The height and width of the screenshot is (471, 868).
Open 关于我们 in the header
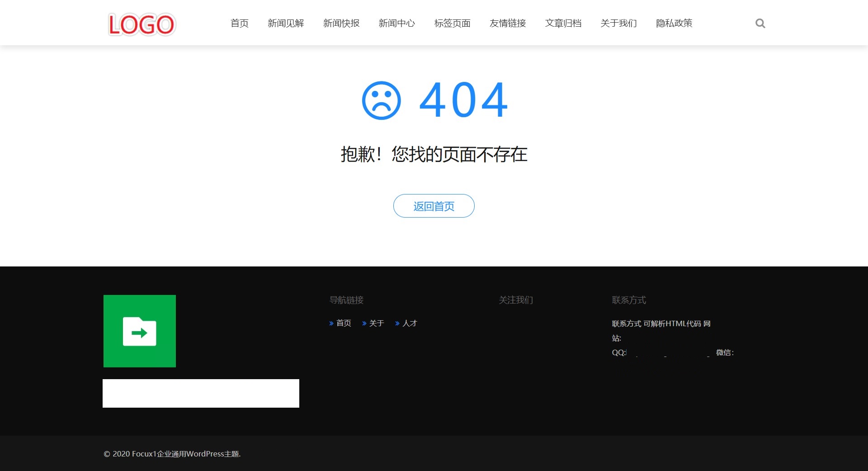618,24
